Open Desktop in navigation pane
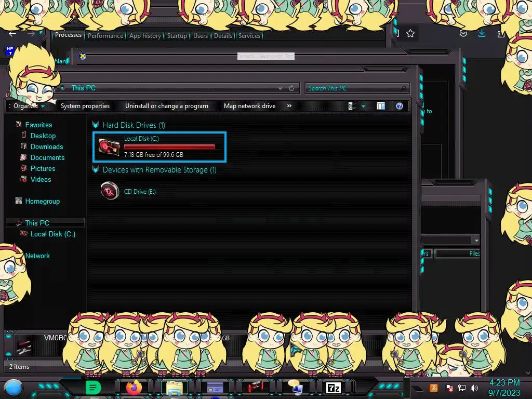The width and height of the screenshot is (532, 399). [43, 136]
